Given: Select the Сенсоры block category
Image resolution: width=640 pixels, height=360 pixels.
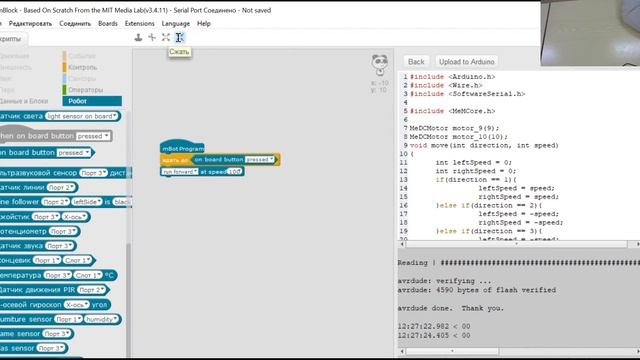Looking at the screenshot, I should coord(82,78).
